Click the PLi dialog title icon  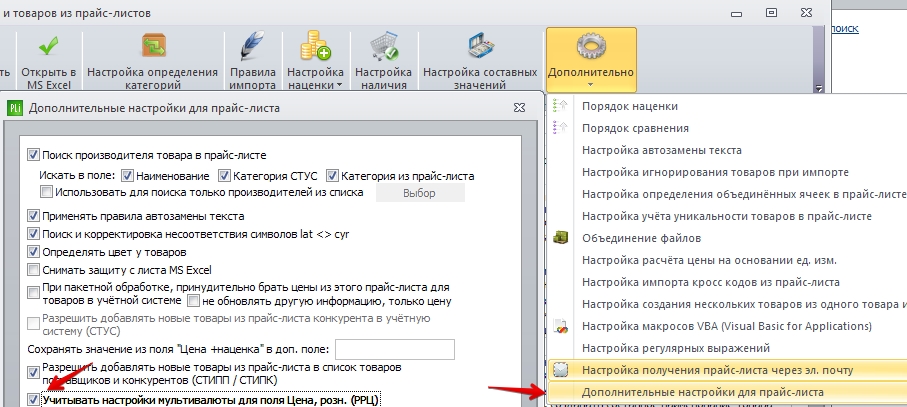[15, 108]
